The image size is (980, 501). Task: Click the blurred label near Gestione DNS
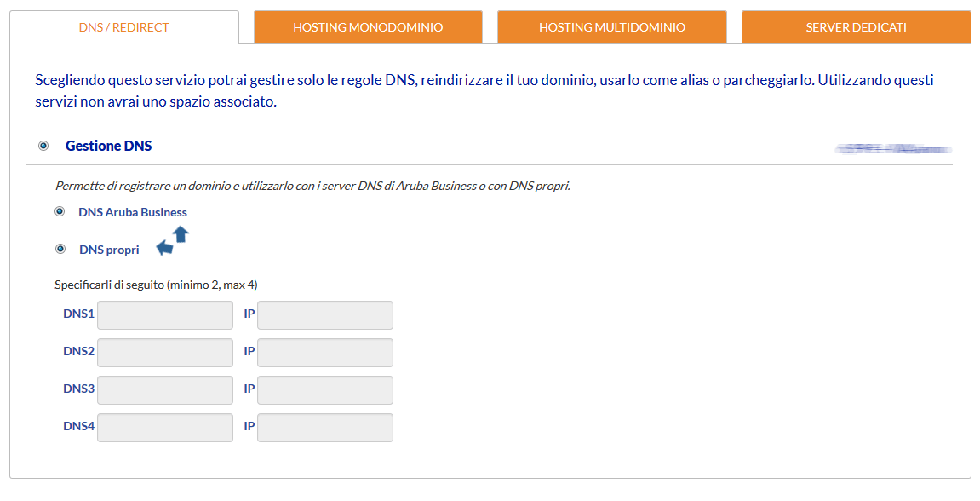pos(891,147)
